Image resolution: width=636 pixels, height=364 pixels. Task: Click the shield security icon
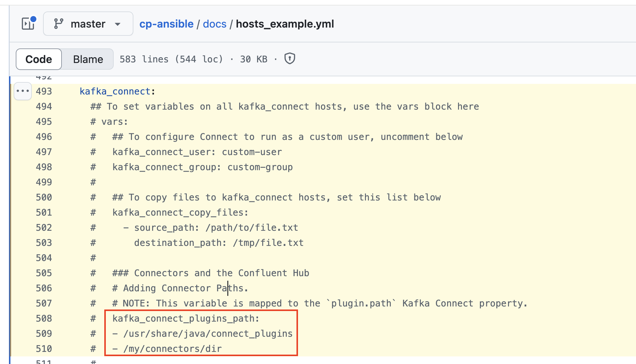(x=289, y=59)
